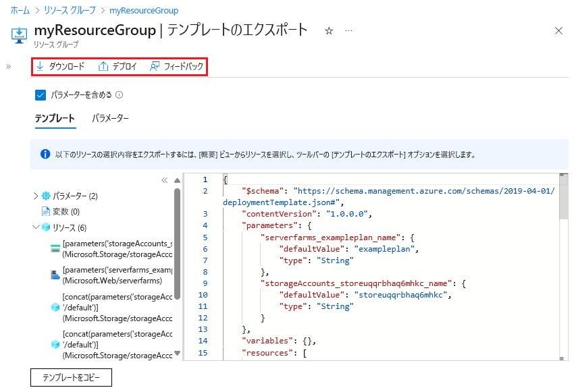Click the feedback person icon
The image size is (574, 392).
pos(155,66)
